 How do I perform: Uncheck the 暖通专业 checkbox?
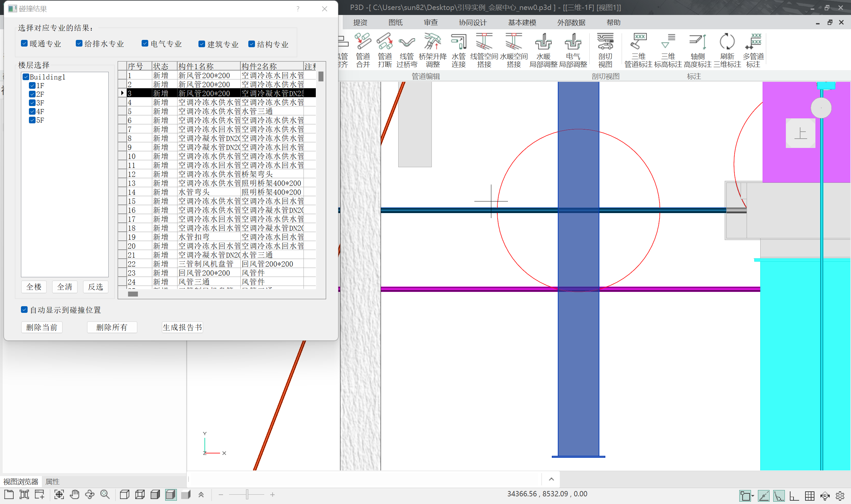24,44
